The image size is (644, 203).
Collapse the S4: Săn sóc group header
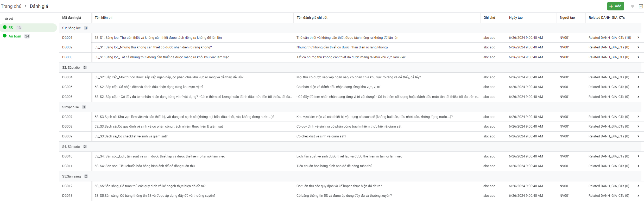pos(71,147)
